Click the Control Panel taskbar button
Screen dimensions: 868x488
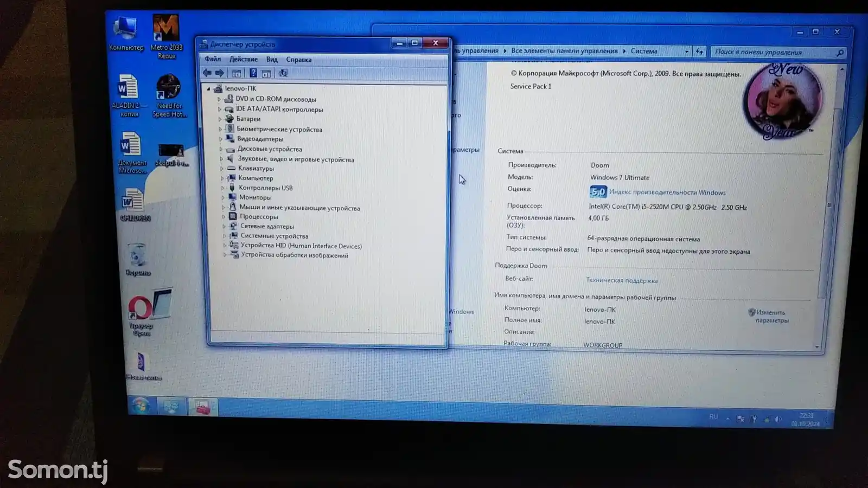click(x=171, y=406)
